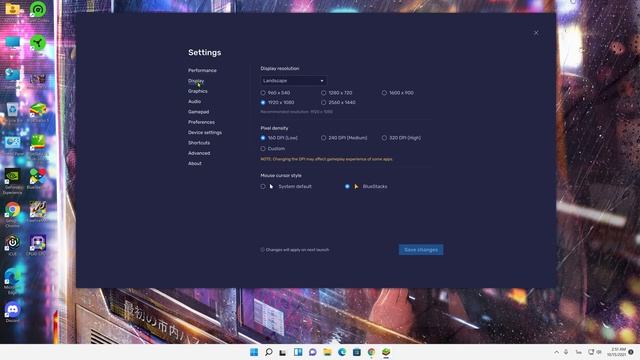Expand the system tray hidden icons chevron
This screenshot has width=640, height=360.
(x=556, y=352)
